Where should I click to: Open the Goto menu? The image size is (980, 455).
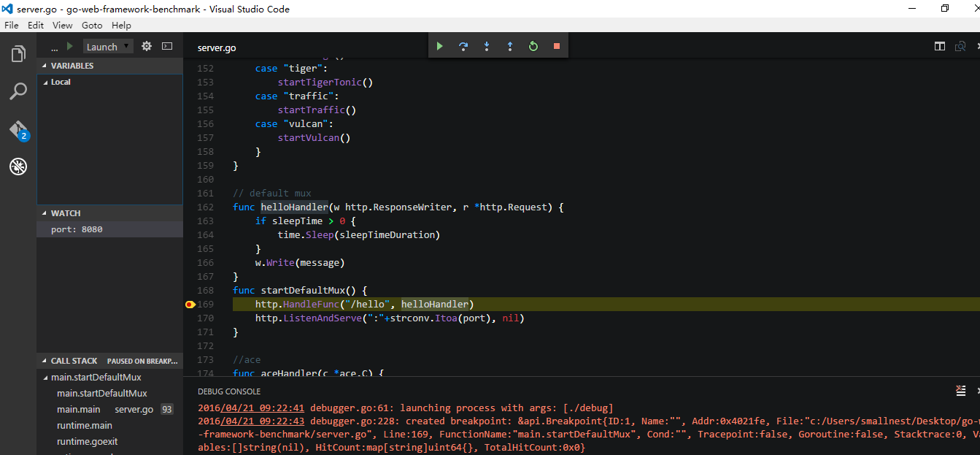92,25
